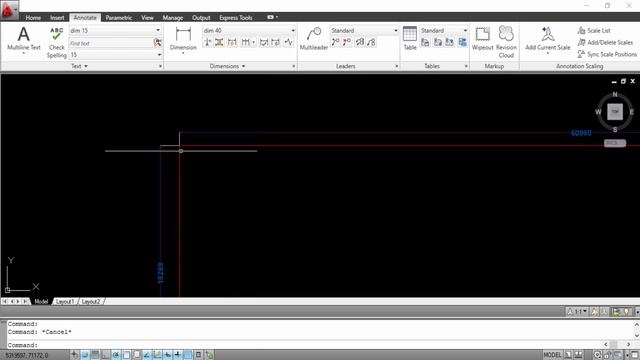Viewport: 640px width, 360px height.
Task: Open the 'dim 15' text style dropdown
Action: tap(158, 30)
